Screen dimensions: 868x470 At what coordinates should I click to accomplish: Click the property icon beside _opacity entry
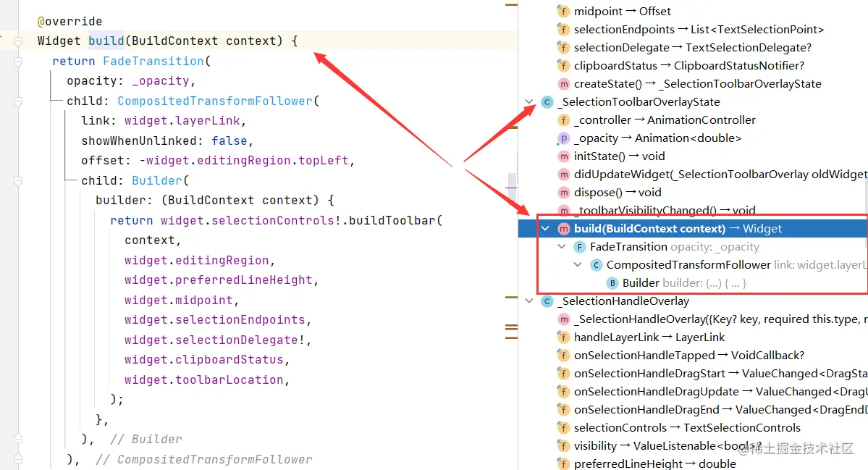(563, 138)
